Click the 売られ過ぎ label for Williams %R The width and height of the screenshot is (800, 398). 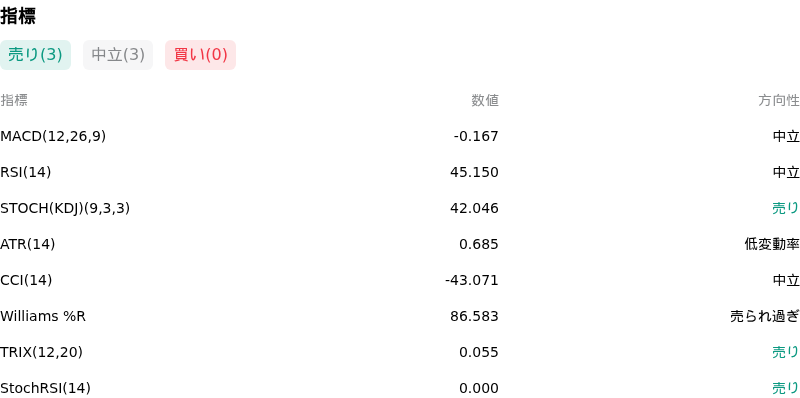coord(765,316)
